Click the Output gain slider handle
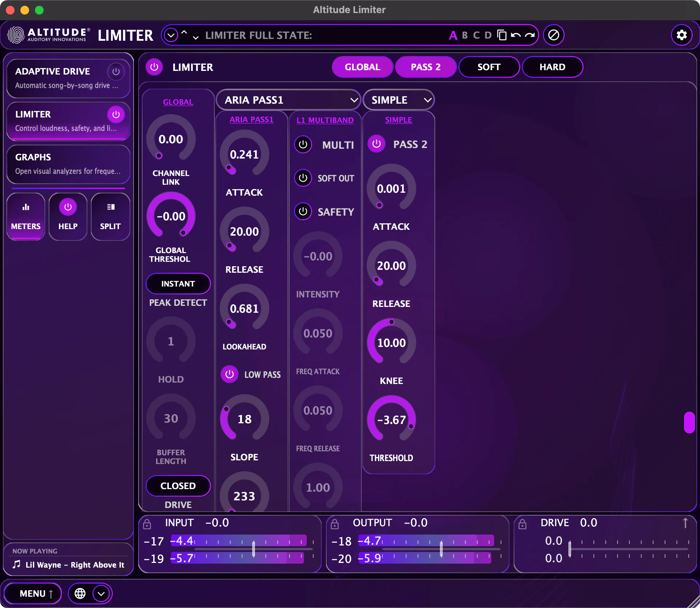This screenshot has width=700, height=608. [441, 549]
